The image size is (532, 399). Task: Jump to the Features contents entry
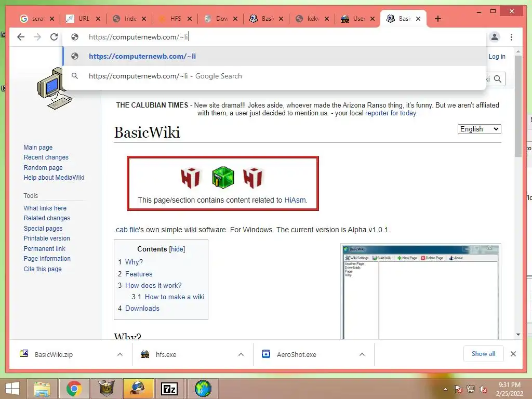(x=139, y=274)
